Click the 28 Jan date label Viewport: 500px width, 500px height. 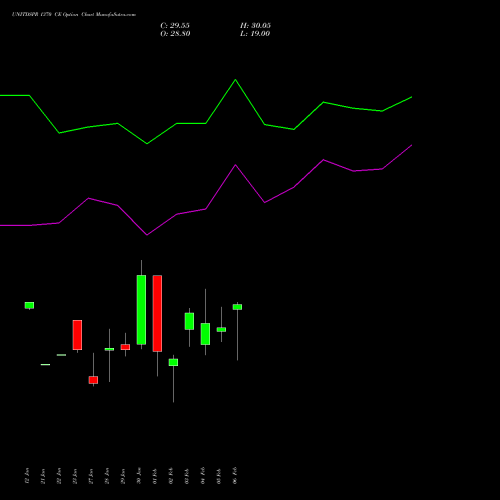(107, 476)
